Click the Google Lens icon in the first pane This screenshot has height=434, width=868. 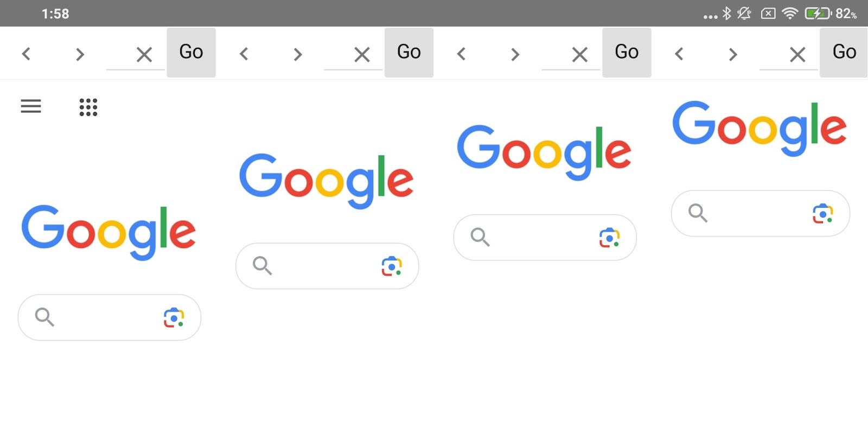pos(174,318)
